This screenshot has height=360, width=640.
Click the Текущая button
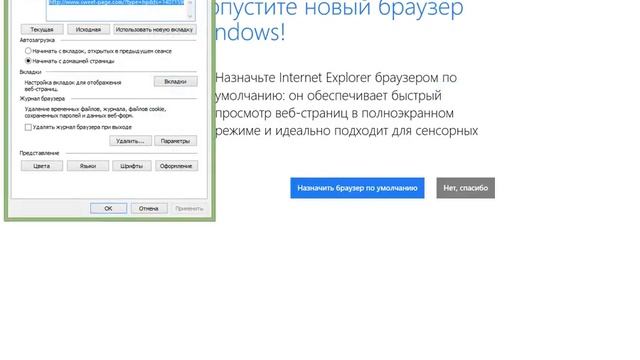pos(42,29)
